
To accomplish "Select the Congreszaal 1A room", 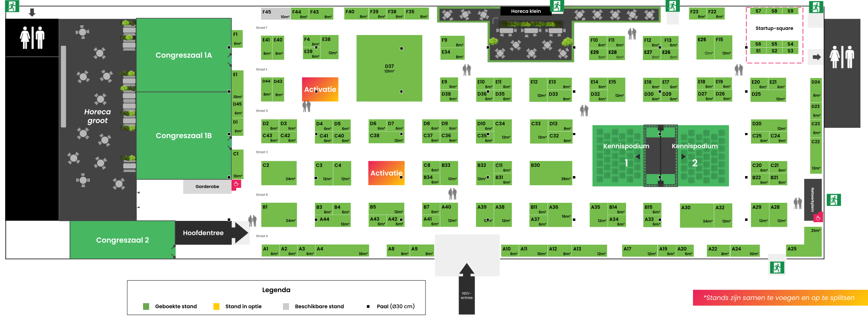I will tap(184, 55).
